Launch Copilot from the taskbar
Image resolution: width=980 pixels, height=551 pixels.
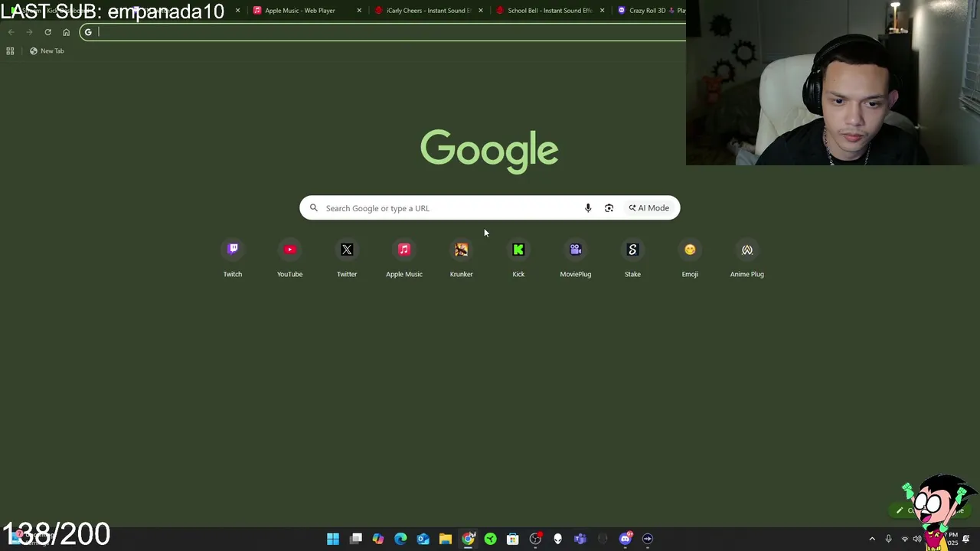(x=378, y=539)
